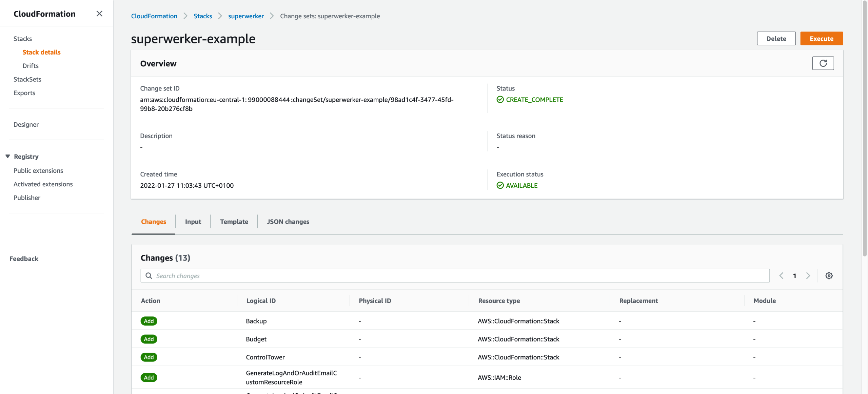Open Public extensions

pyautogui.click(x=38, y=171)
